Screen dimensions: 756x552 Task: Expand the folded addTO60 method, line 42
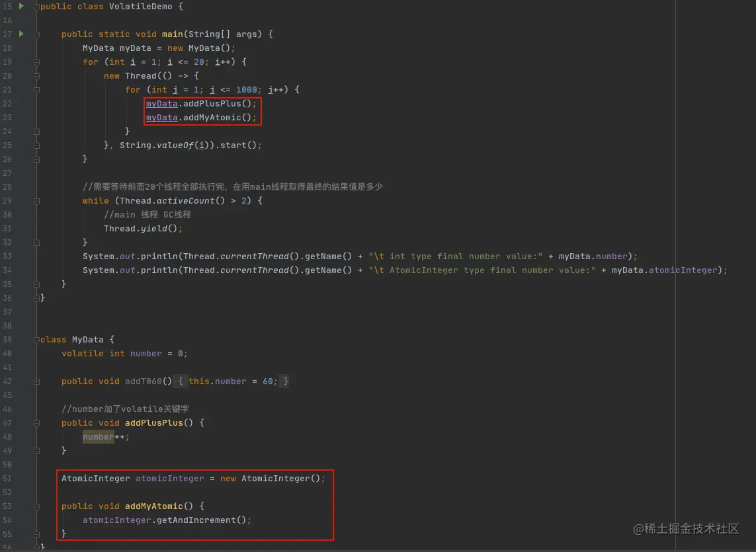[36, 381]
